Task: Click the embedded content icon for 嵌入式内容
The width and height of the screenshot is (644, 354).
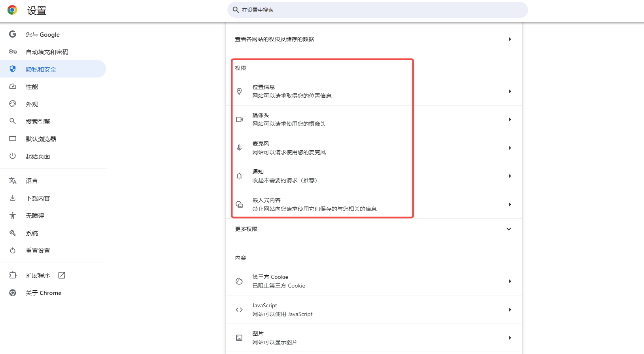Action: tap(239, 204)
